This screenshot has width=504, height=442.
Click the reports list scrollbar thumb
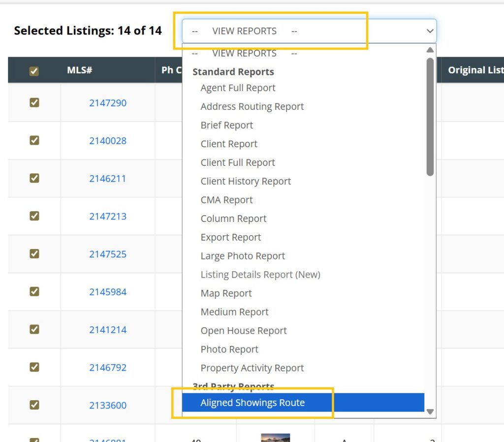[430, 117]
